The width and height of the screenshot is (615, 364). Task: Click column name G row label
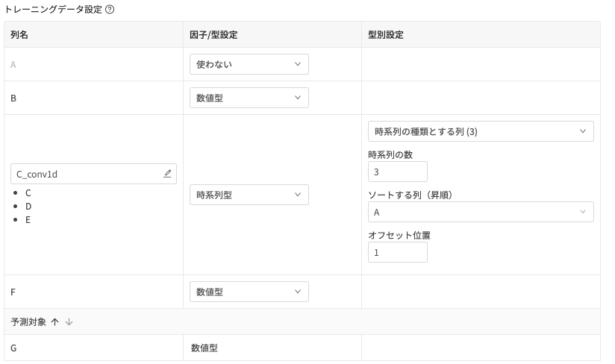point(13,348)
